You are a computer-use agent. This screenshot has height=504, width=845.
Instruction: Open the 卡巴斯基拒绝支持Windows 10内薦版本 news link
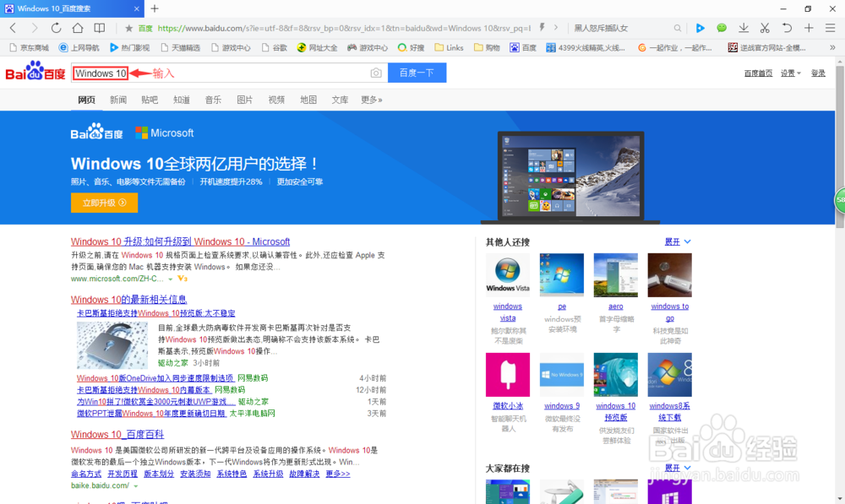tap(144, 390)
